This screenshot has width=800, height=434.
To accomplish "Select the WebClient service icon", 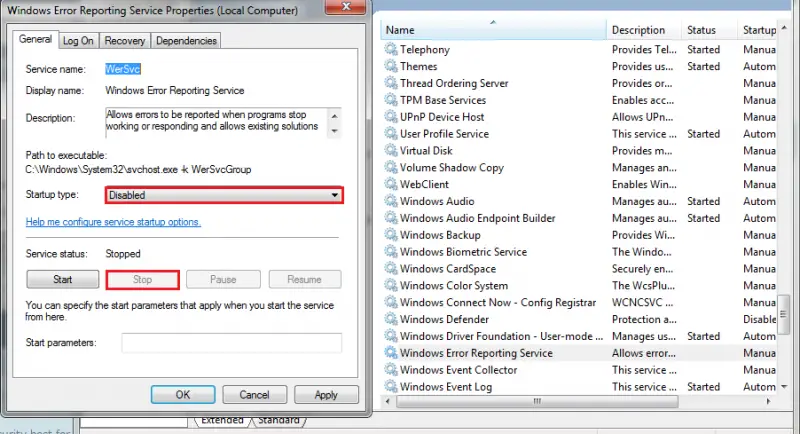I will pos(391,184).
